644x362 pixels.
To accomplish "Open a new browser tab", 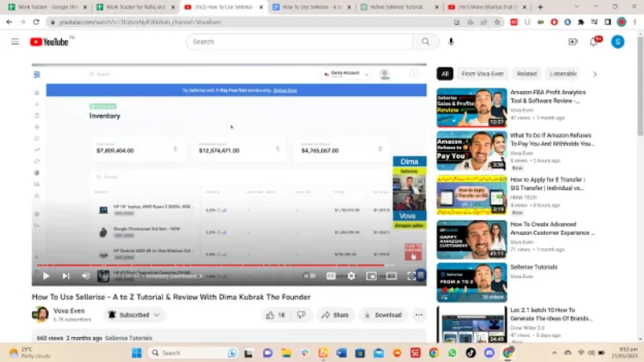I will [540, 7].
